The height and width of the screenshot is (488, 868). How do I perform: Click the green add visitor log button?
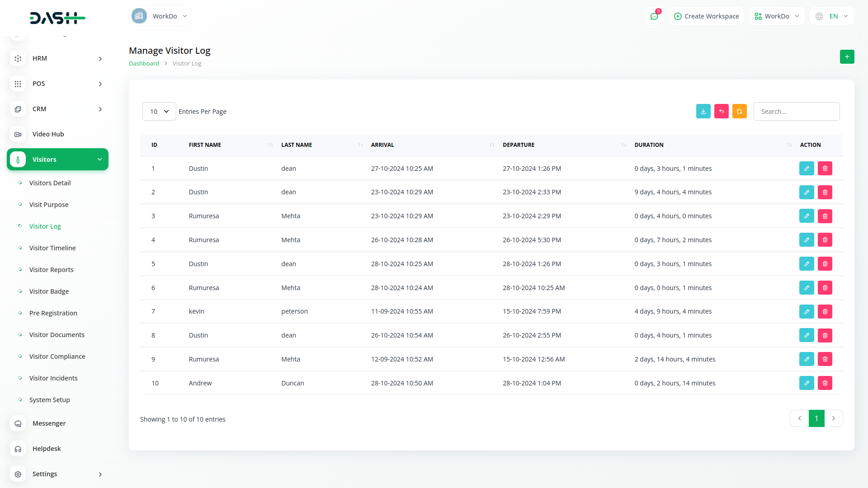click(847, 57)
